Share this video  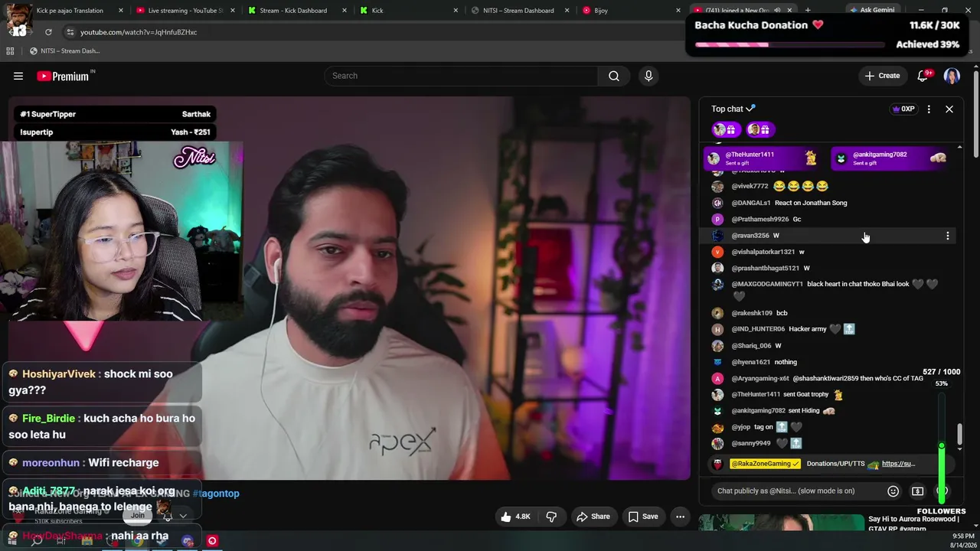tap(593, 517)
